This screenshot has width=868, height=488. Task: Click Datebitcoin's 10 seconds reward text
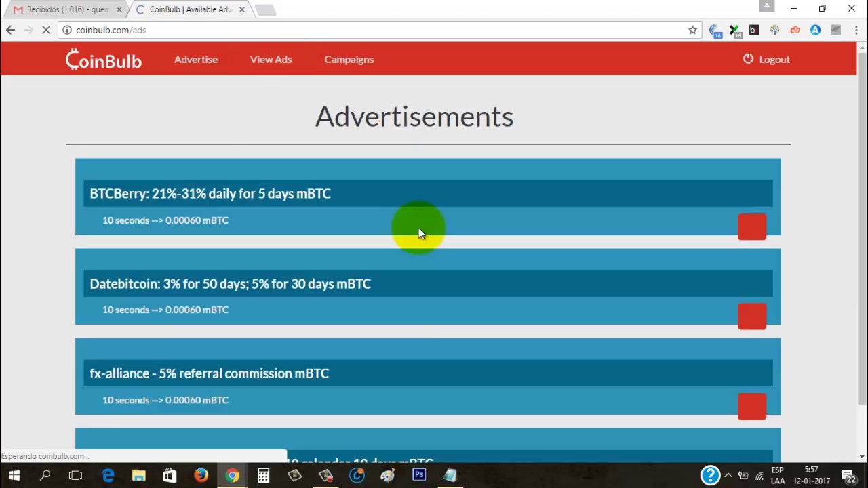[x=165, y=309]
